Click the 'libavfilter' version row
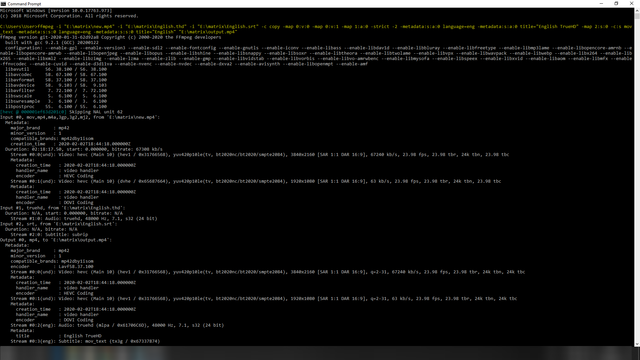Viewport: 640px width, 360px height. click(56, 91)
